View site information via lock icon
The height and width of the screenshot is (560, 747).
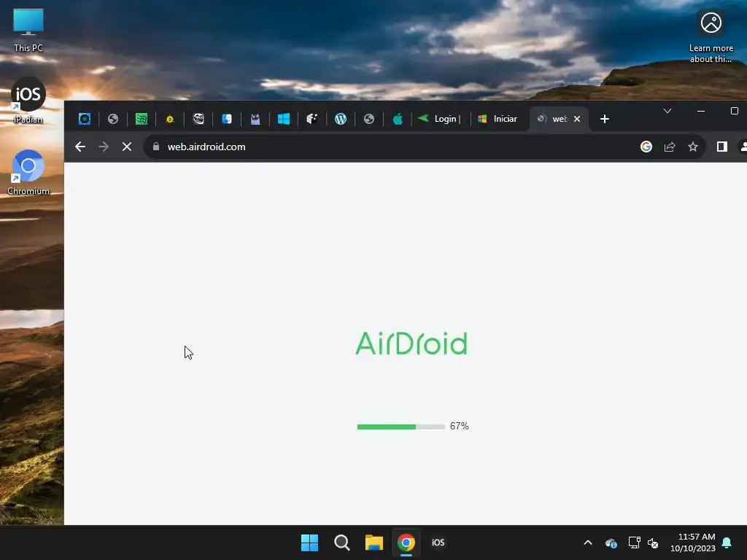(156, 147)
